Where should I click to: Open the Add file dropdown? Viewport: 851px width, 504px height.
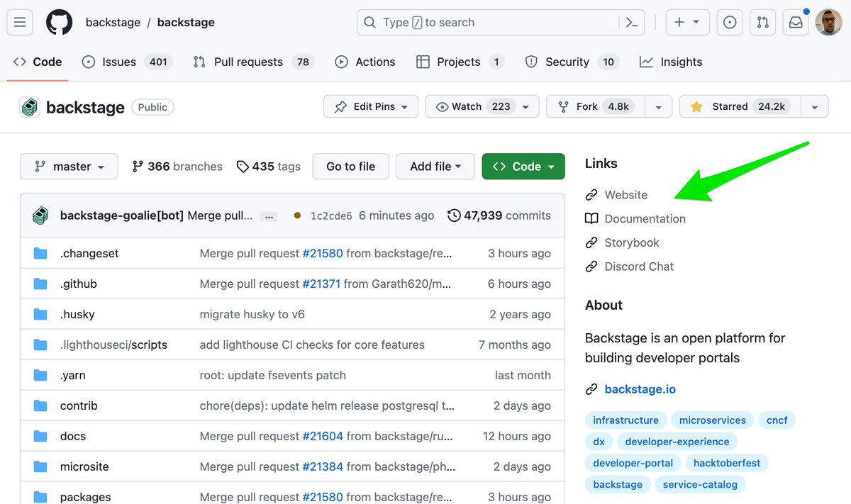coord(435,167)
